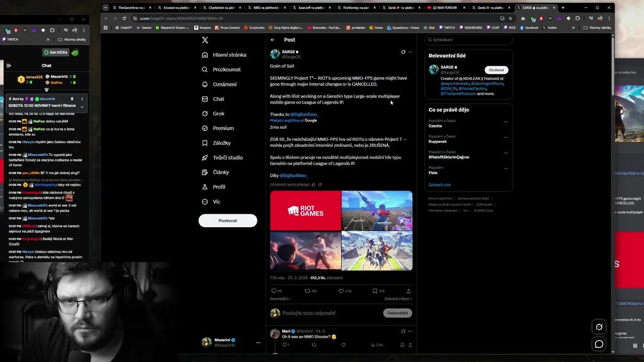Repost Mari's reply

(x=314, y=345)
